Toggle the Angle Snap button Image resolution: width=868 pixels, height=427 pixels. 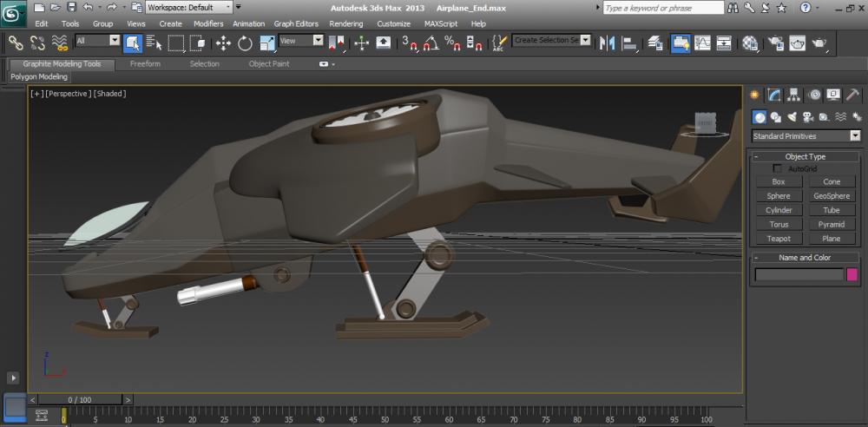[x=430, y=43]
